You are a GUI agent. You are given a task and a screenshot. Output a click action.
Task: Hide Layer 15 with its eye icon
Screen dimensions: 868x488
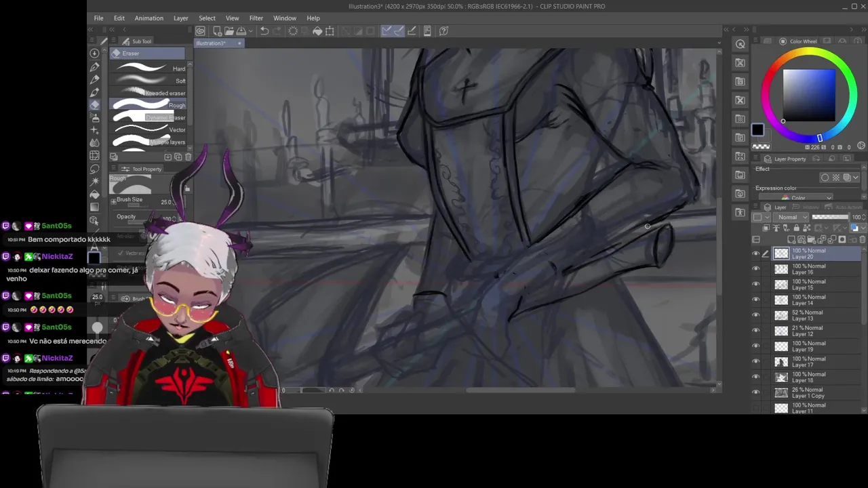756,285
